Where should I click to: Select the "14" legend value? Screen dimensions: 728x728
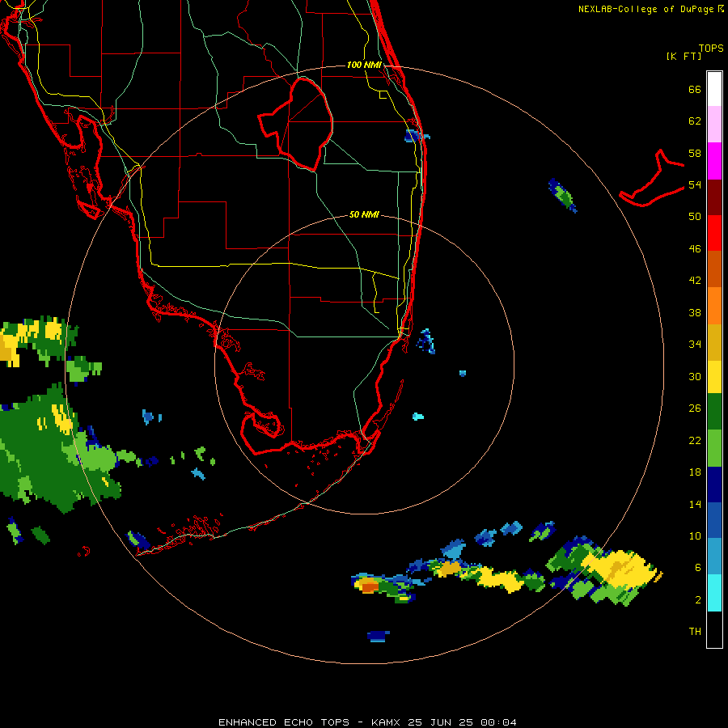695,504
